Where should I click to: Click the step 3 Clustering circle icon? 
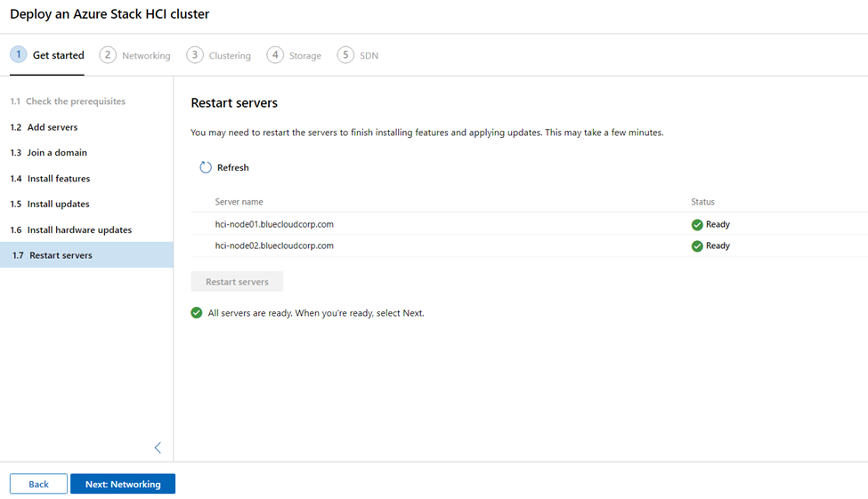click(x=195, y=55)
